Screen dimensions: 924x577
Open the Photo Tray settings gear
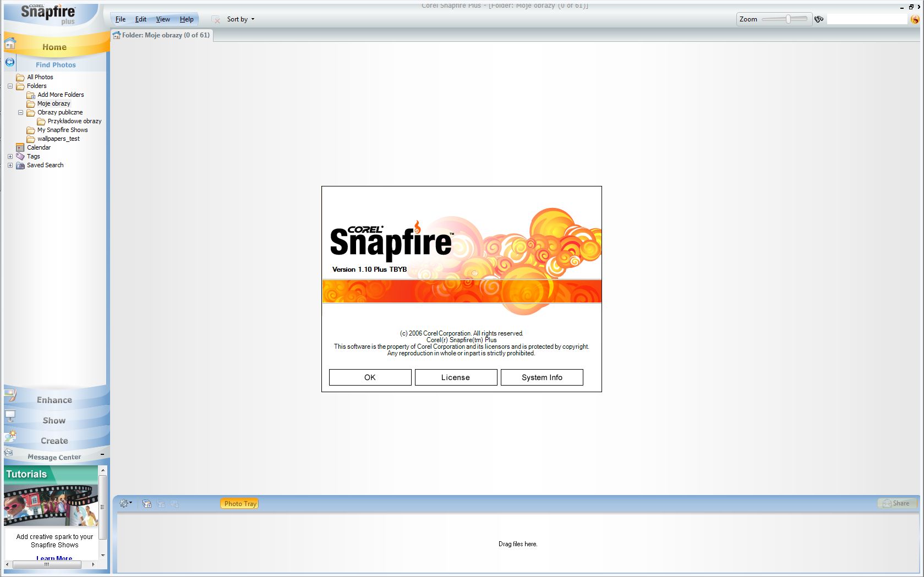125,503
